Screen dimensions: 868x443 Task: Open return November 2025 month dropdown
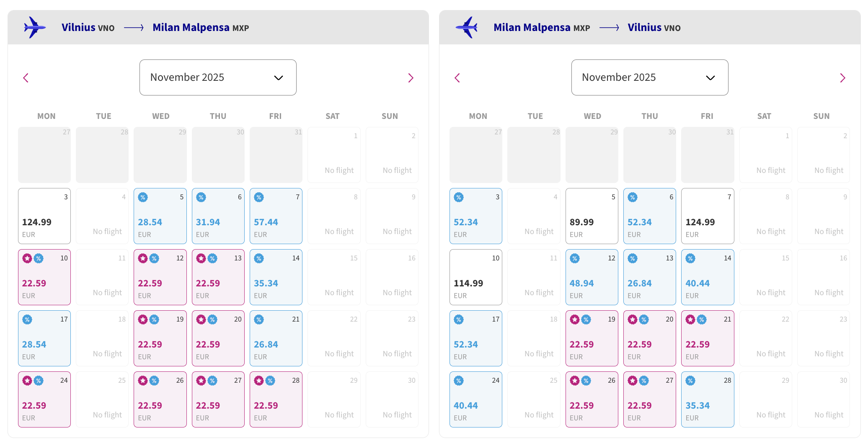pyautogui.click(x=649, y=77)
